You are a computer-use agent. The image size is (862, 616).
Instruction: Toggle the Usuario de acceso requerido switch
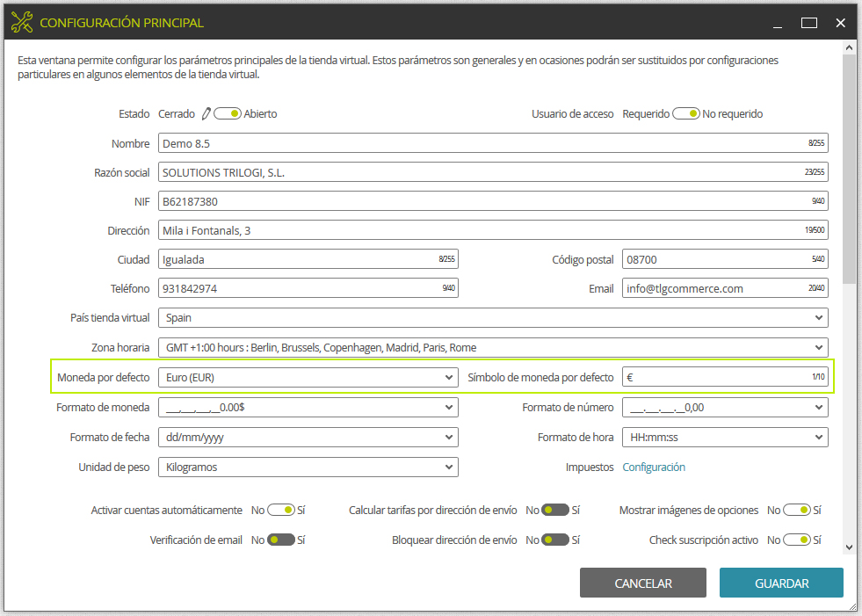(686, 114)
